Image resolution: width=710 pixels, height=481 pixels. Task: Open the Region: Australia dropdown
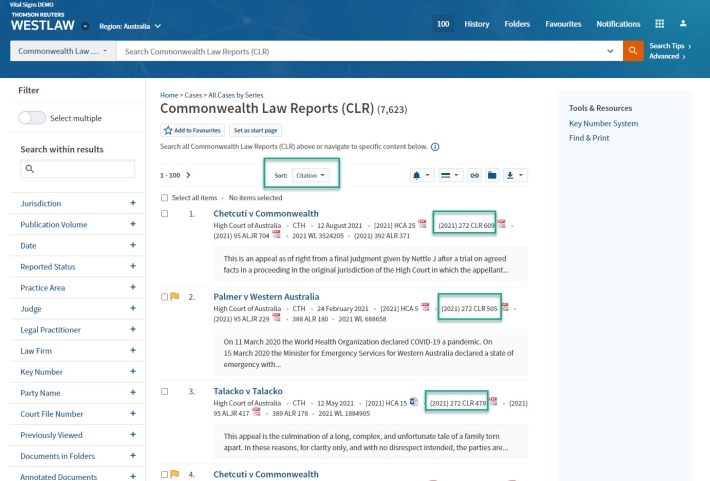[x=130, y=26]
